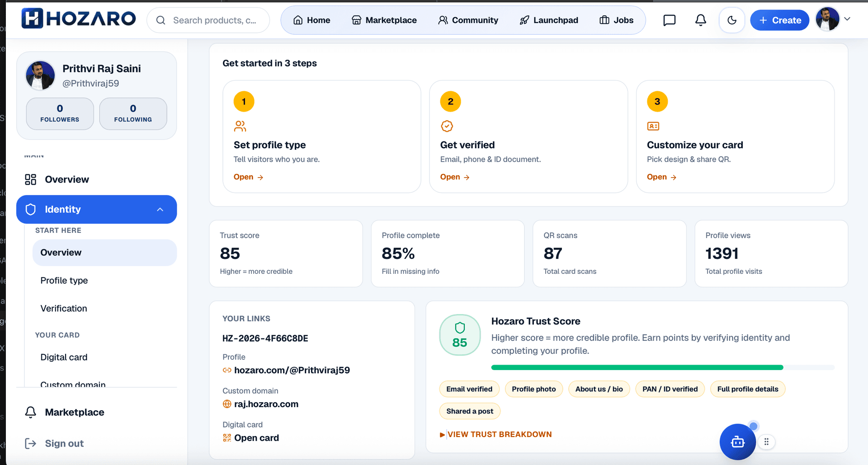
Task: Go to the Home tab
Action: point(312,20)
